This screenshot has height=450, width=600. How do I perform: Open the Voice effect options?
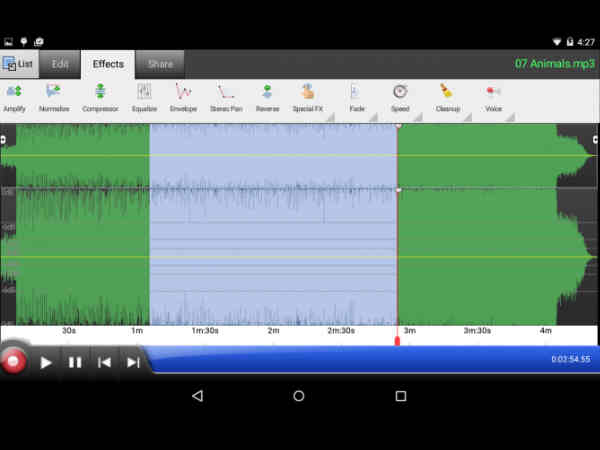(493, 98)
